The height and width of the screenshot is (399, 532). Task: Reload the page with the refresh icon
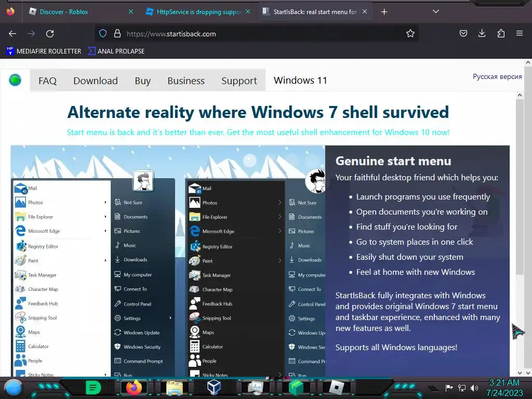[x=50, y=34]
